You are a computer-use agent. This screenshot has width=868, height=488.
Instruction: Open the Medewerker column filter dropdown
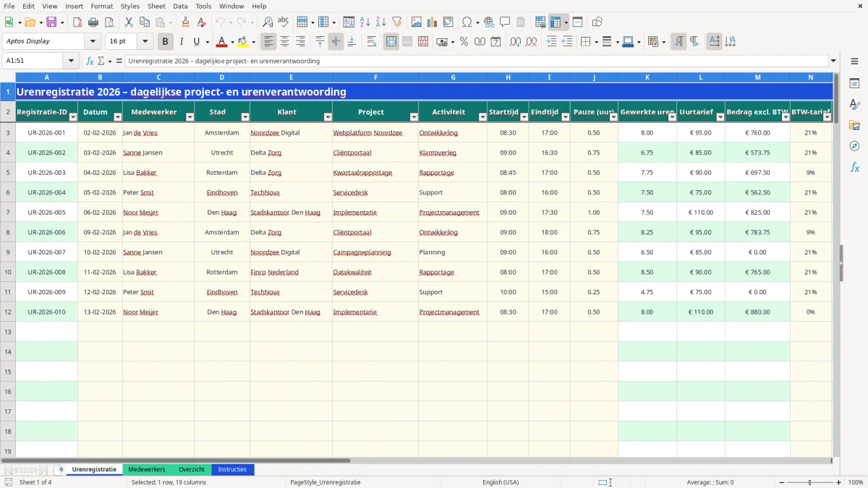click(x=190, y=117)
